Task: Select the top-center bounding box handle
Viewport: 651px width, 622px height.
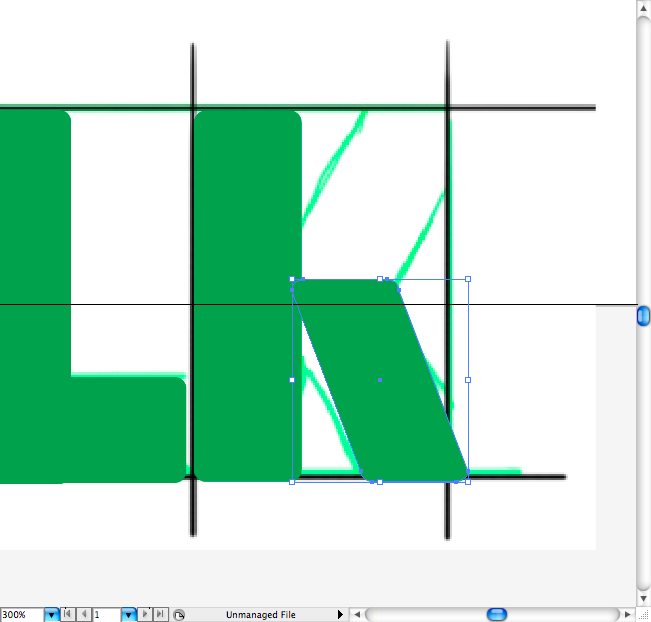Action: pos(380,279)
